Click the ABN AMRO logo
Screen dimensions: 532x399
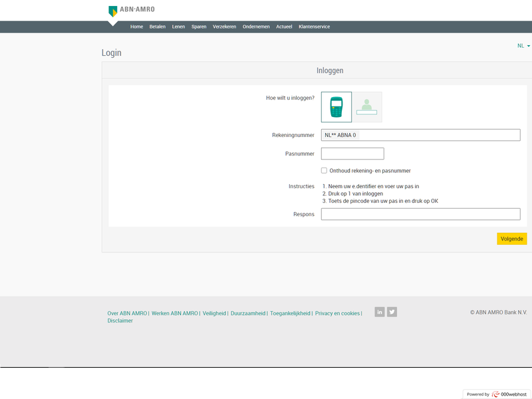click(x=131, y=10)
